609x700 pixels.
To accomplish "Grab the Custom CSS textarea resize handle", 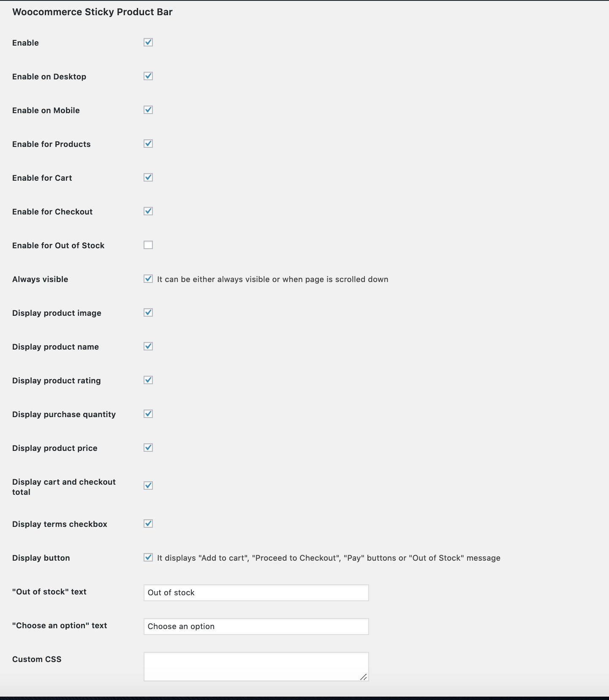I will coord(364,677).
